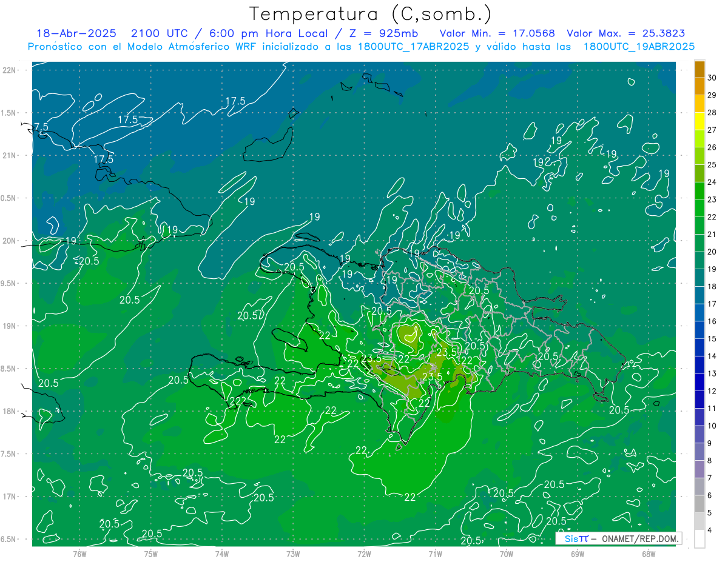
Task: Click the '6:00 pm Hora Local' text
Action: [269, 33]
